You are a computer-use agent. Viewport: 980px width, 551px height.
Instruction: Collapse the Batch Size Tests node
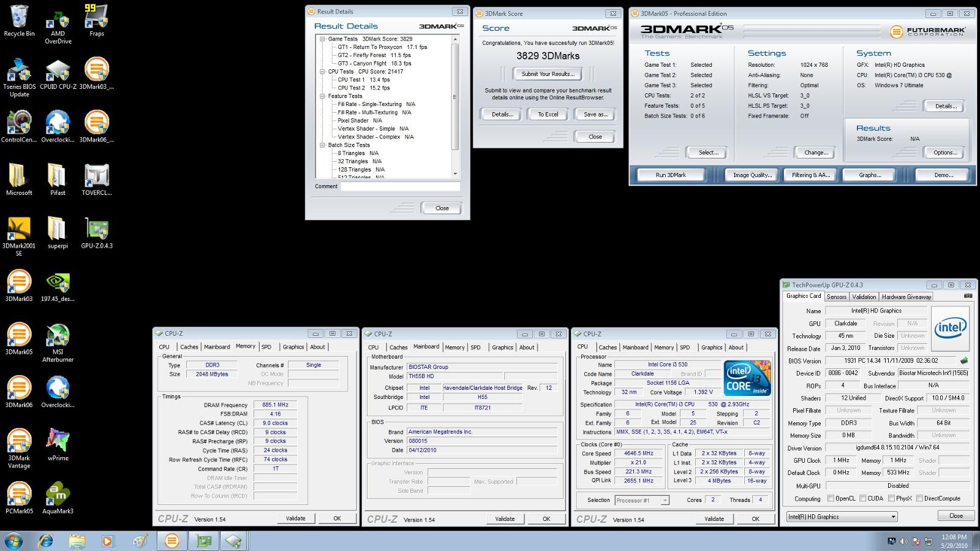(322, 145)
